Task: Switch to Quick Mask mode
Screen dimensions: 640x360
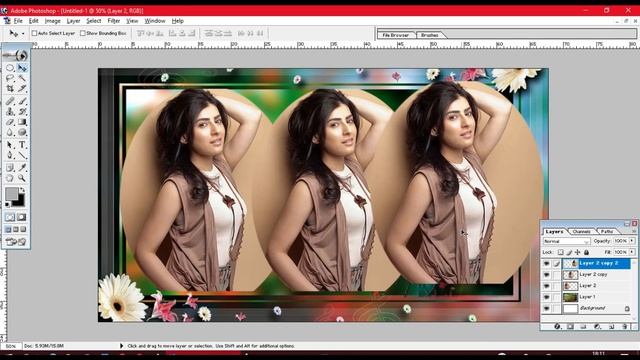Action: pyautogui.click(x=22, y=217)
